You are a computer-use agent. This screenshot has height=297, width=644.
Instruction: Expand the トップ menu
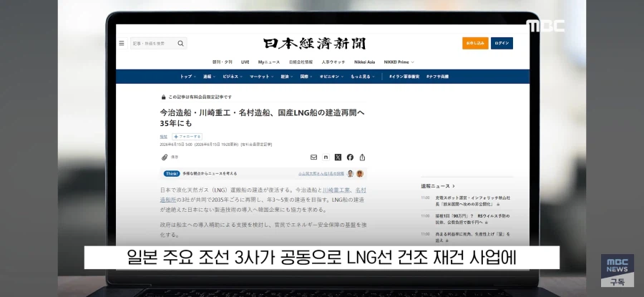point(188,77)
